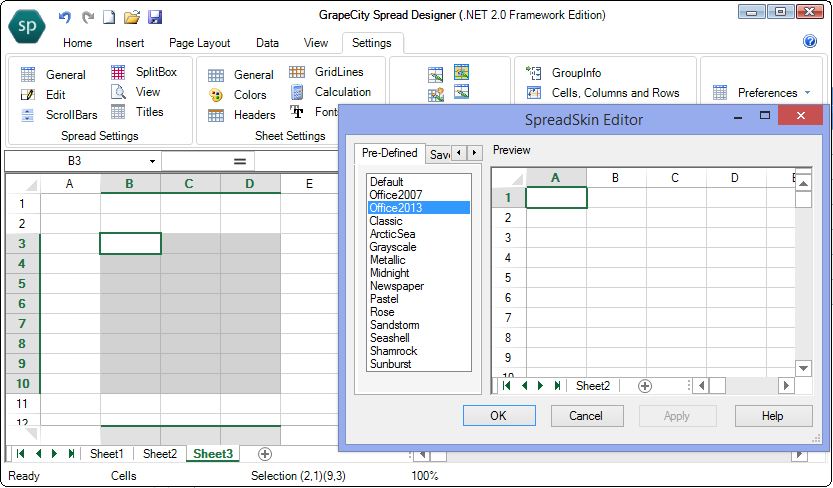Select the Sandstorm skin
Screen dimensions: 833x488
[419, 325]
